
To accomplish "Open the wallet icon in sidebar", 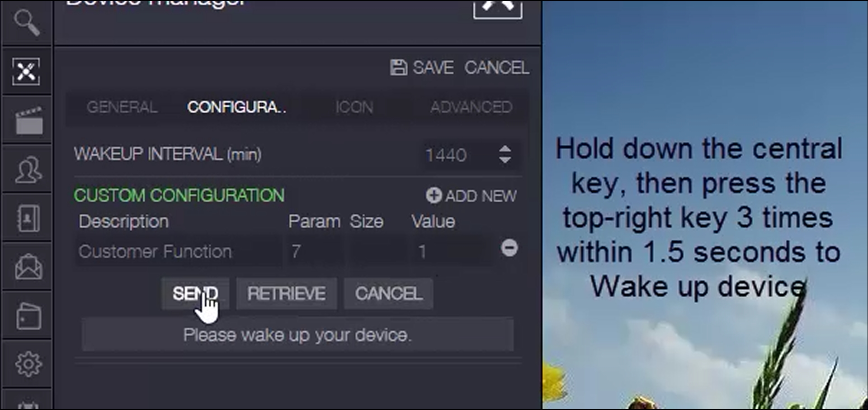I will coord(28,316).
